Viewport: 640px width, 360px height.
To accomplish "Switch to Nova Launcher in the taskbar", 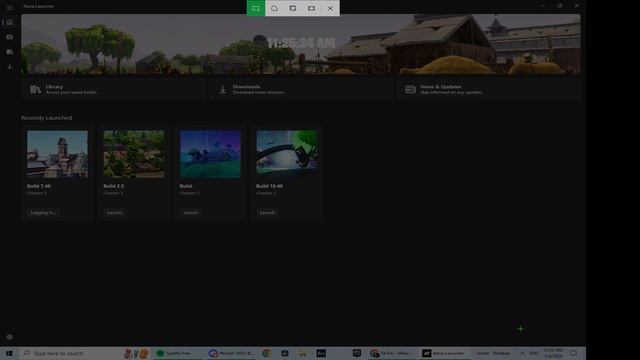I will [x=444, y=353].
